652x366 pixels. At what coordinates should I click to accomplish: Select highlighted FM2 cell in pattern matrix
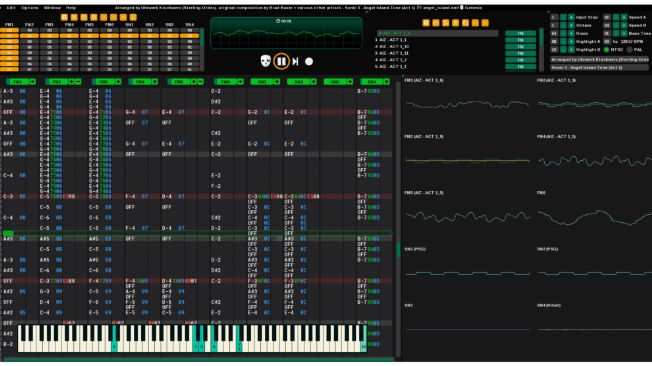(29, 36)
